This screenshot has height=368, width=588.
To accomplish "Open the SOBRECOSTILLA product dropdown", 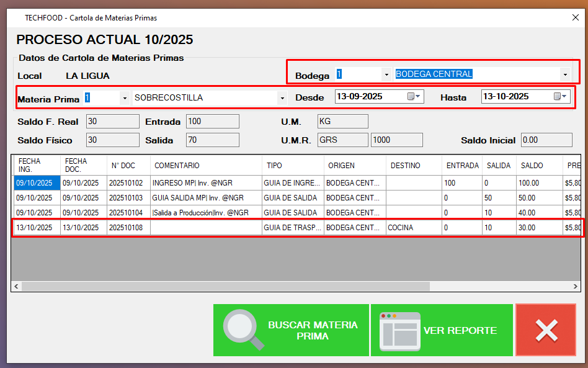I will pyautogui.click(x=282, y=98).
